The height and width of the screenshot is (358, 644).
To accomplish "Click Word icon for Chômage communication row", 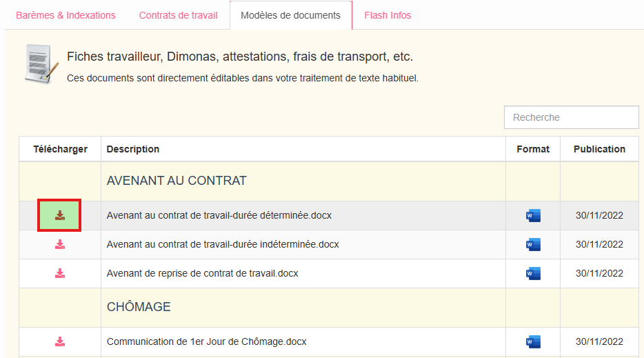I will (x=532, y=341).
